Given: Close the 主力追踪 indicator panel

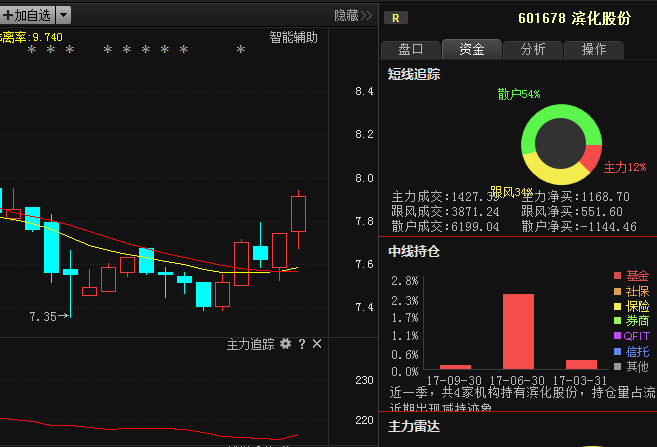Looking at the screenshot, I should point(317,344).
